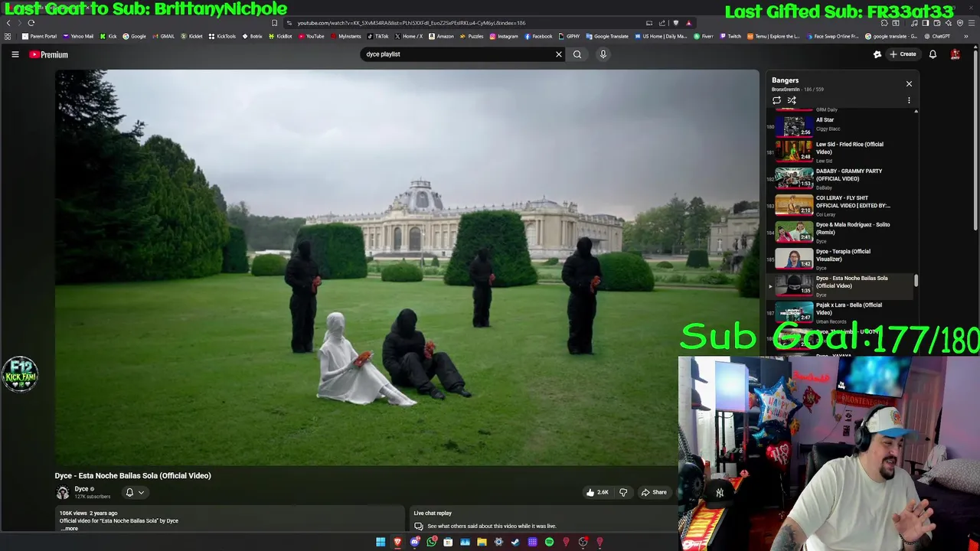The width and height of the screenshot is (980, 551).
Task: Open GMAIL bookmark
Action: [x=164, y=36]
